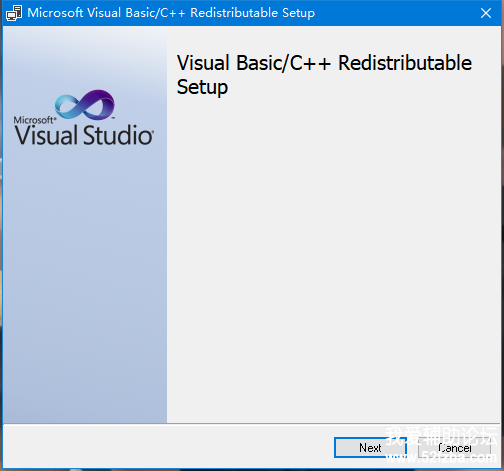The width and height of the screenshot is (504, 471).
Task: Click the word "Microsoft" in the window title
Action: (55, 13)
